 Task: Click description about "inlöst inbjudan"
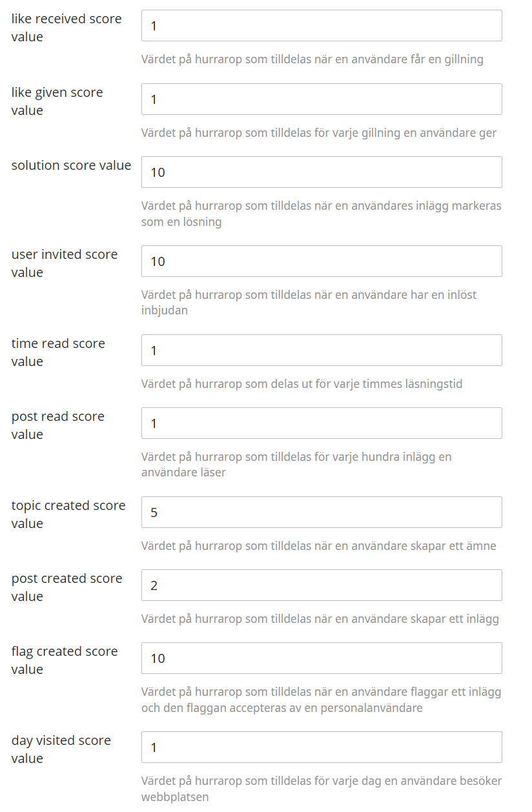(x=309, y=303)
